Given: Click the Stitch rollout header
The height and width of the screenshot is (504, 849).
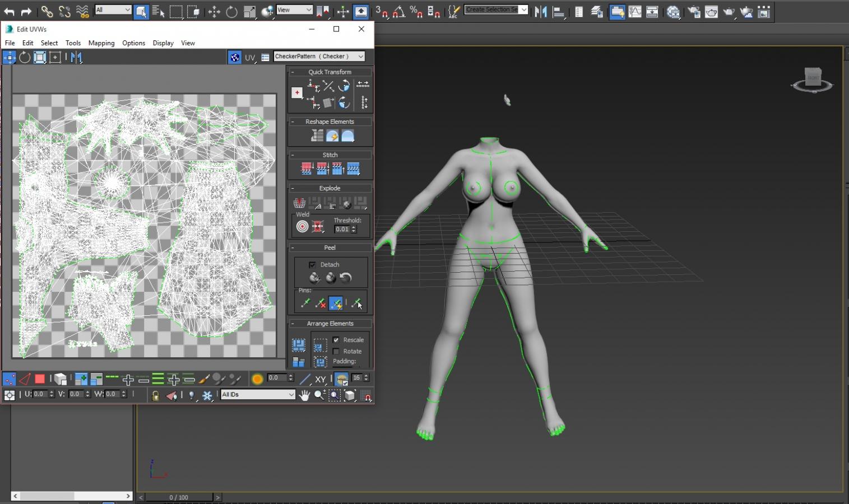Looking at the screenshot, I should pos(330,155).
